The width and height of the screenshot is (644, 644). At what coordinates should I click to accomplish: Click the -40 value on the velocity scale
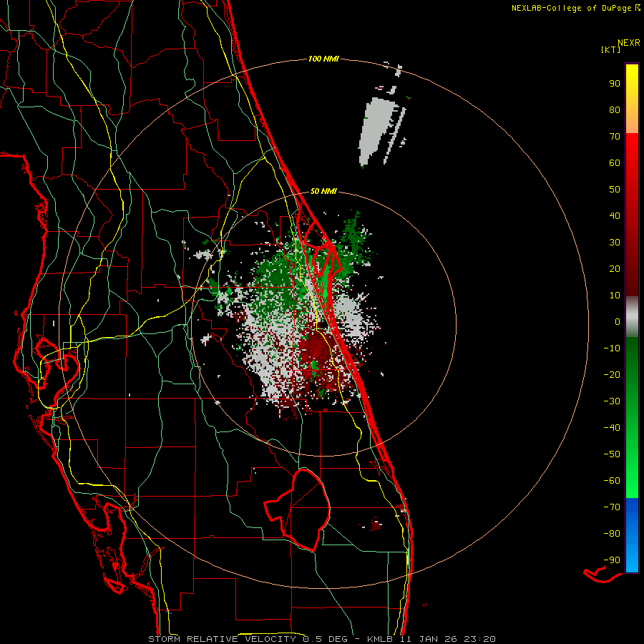pyautogui.click(x=612, y=428)
